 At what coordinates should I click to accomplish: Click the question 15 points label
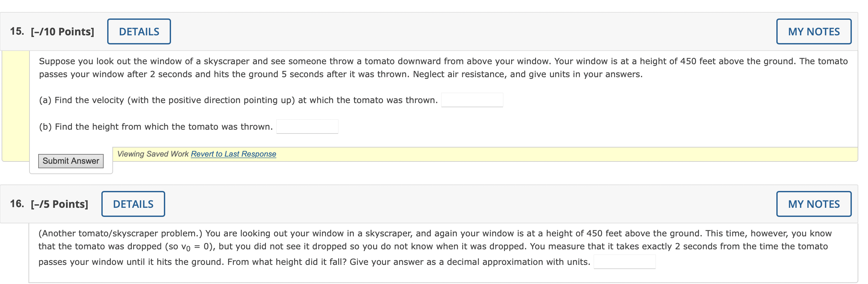tap(63, 31)
